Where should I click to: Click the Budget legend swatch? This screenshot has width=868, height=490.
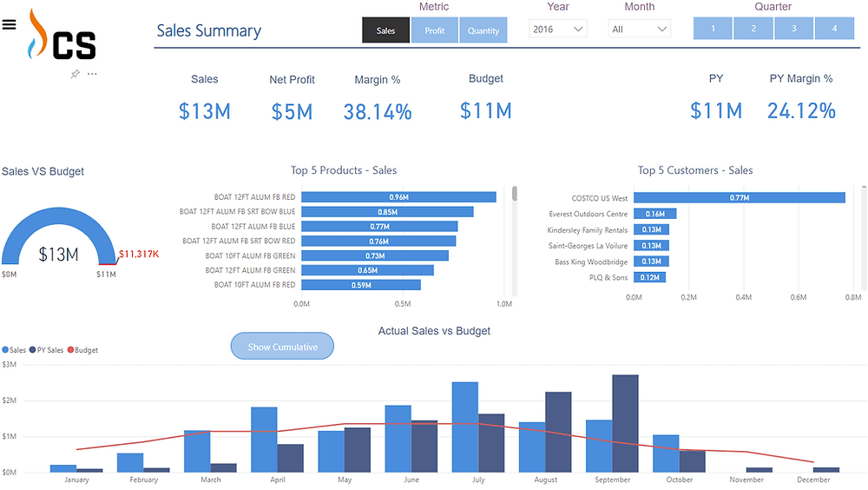coord(70,350)
